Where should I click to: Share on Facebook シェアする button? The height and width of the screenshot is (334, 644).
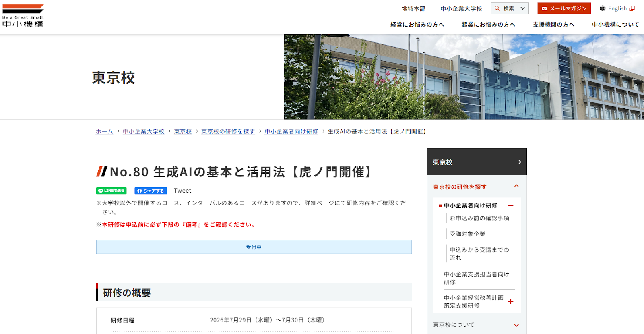coord(151,191)
